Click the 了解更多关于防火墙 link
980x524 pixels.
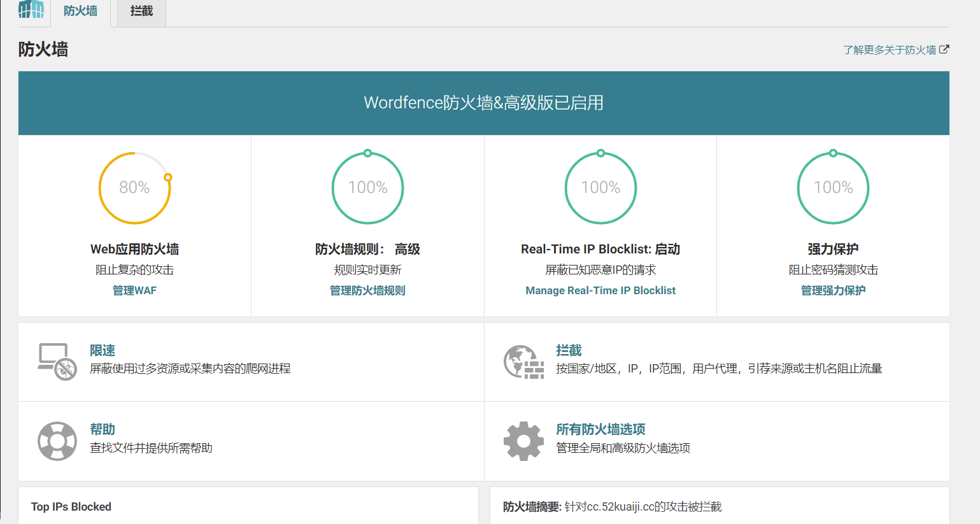(x=889, y=50)
